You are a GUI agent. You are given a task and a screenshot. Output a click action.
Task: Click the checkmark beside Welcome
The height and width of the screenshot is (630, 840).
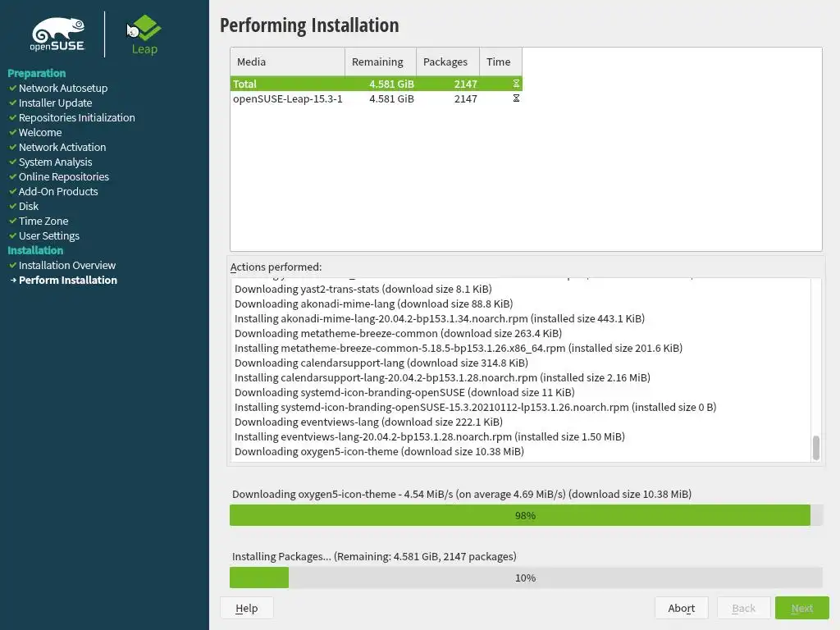tap(13, 132)
